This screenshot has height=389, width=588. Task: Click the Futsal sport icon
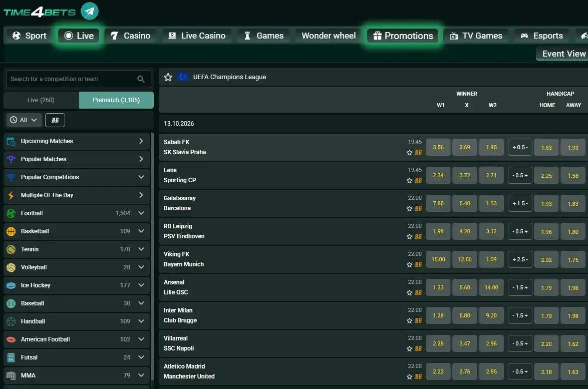[x=11, y=357]
